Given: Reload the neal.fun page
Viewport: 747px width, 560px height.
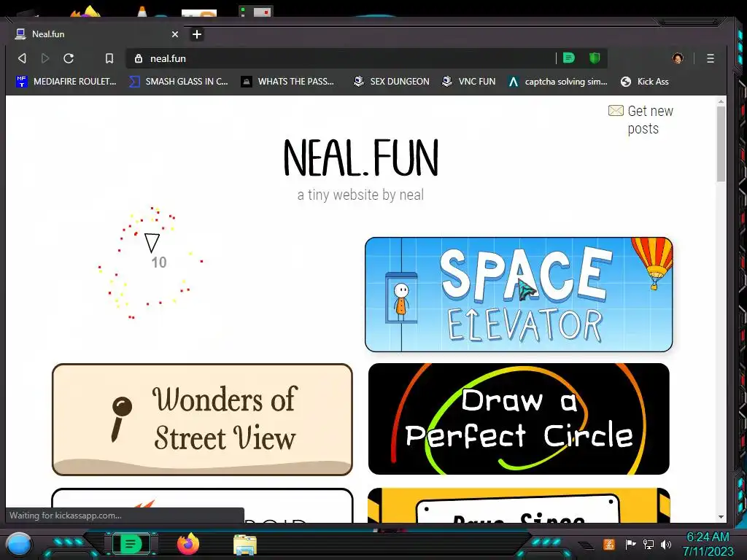Looking at the screenshot, I should pos(69,58).
